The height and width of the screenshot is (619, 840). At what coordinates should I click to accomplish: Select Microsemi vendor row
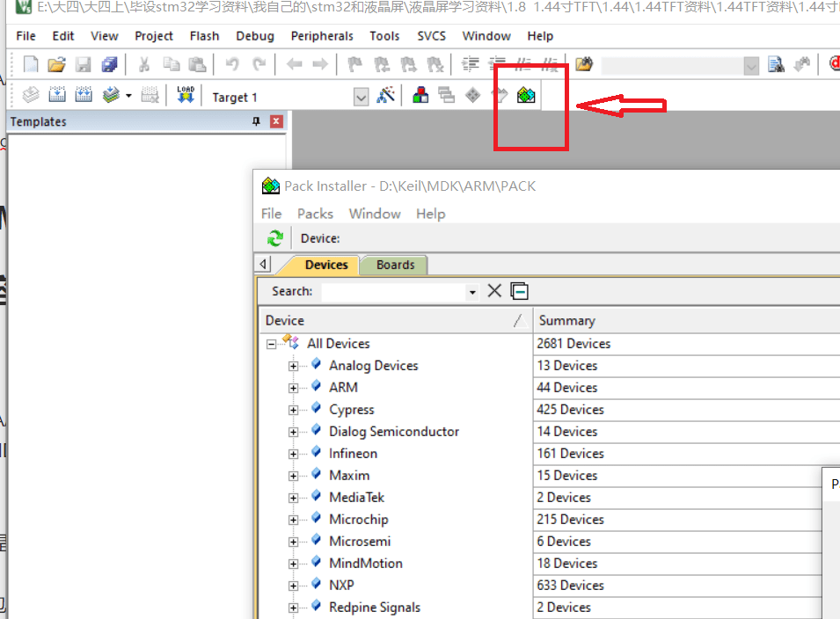360,542
